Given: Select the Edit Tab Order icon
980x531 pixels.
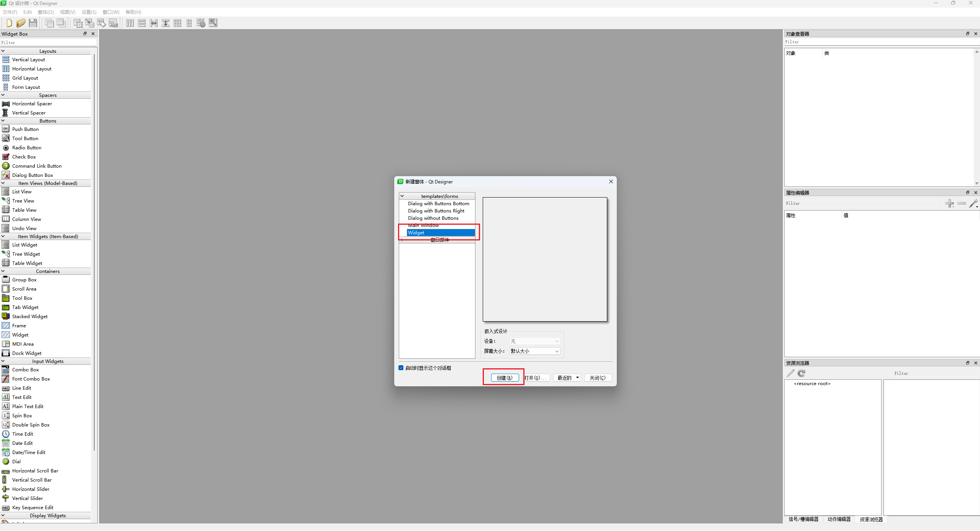Looking at the screenshot, I should [113, 23].
